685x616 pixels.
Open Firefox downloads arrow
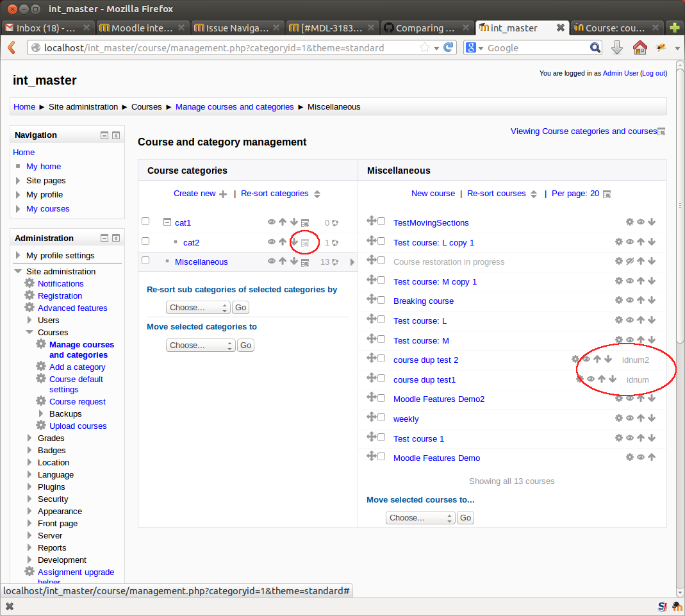click(617, 47)
